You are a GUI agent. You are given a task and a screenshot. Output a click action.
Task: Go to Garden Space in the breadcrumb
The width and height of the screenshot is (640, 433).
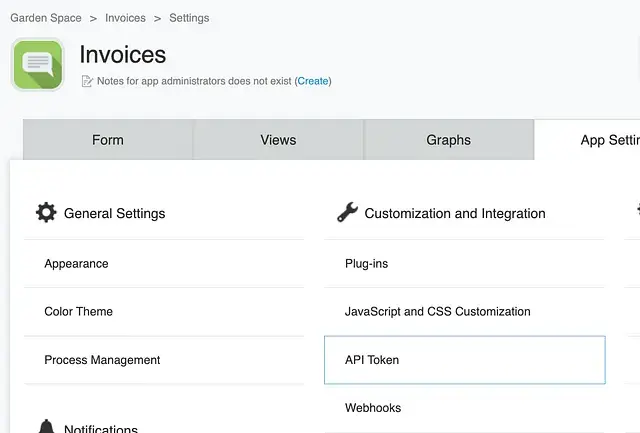coord(46,18)
